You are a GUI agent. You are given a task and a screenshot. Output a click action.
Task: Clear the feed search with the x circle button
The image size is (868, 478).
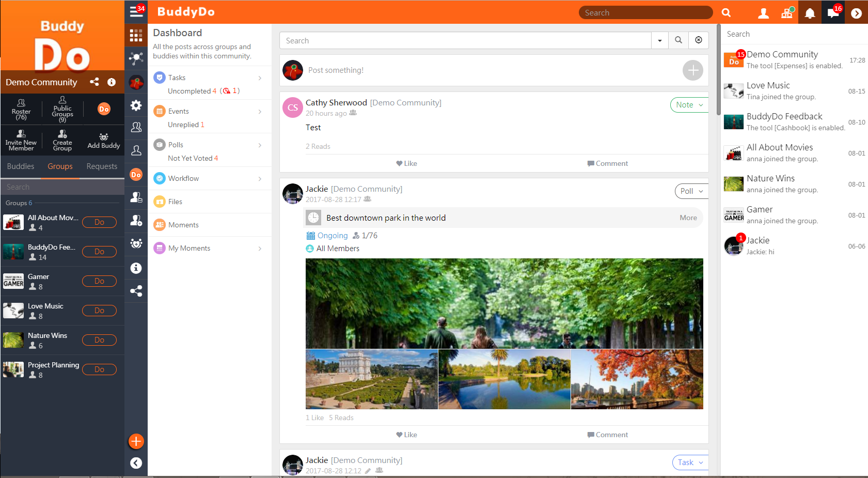tap(699, 40)
